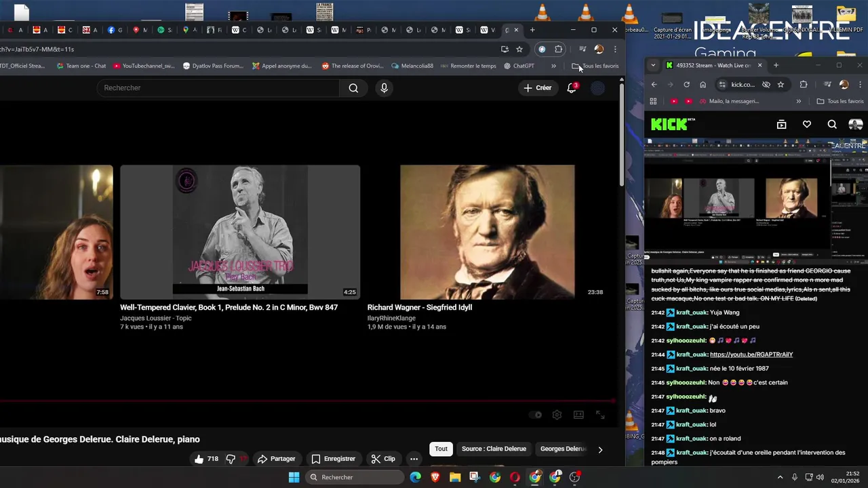Launch Brave from the taskbar
The width and height of the screenshot is (868, 488).
pos(435,477)
